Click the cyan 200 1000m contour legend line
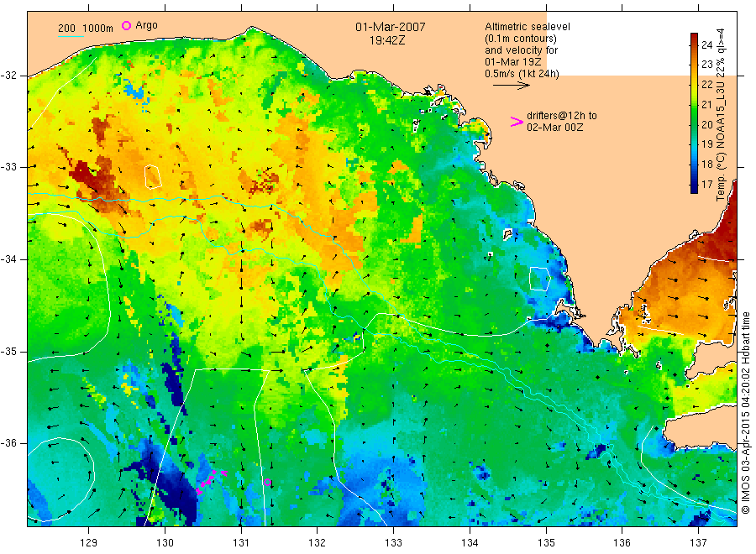Image resolution: width=756 pixels, height=554 pixels. pyautogui.click(x=71, y=36)
